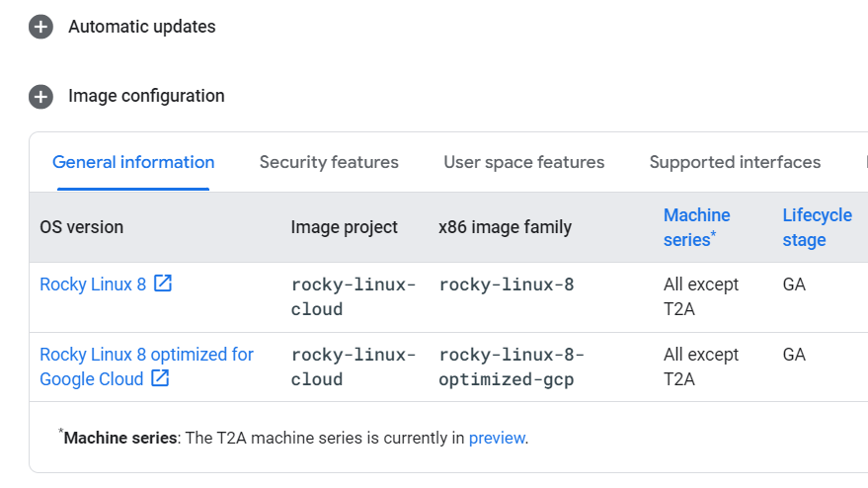Open the Automatic updates heading text
Screen dimensions: 868x488
click(x=142, y=27)
